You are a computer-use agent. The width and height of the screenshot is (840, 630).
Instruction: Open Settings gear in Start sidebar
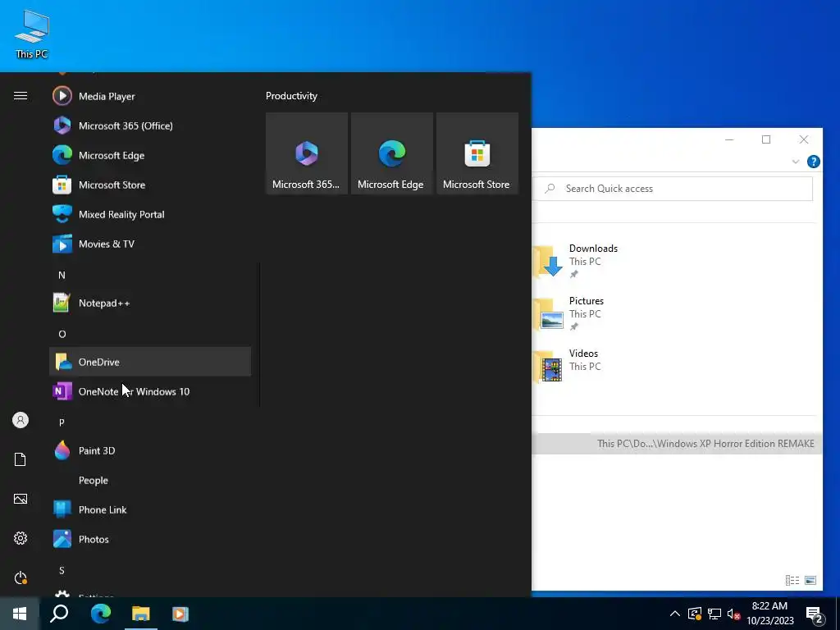21,538
